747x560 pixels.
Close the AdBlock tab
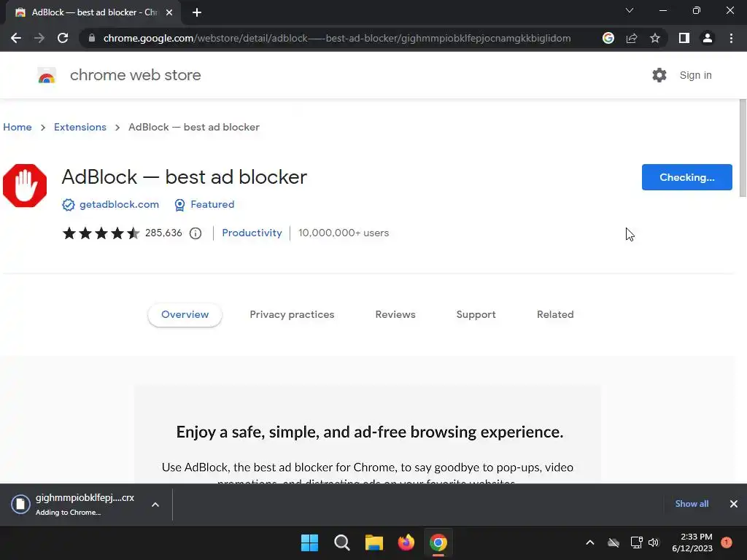click(169, 12)
